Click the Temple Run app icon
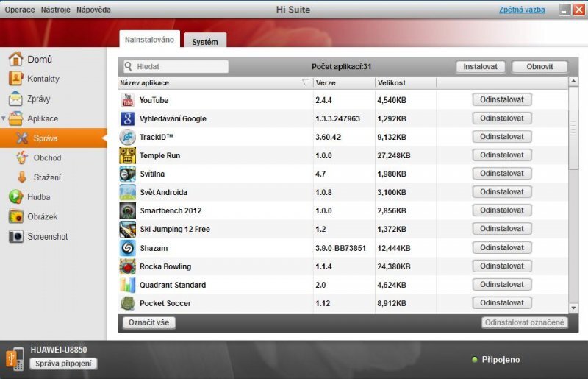Screen dimensions: 588x379 127,155
